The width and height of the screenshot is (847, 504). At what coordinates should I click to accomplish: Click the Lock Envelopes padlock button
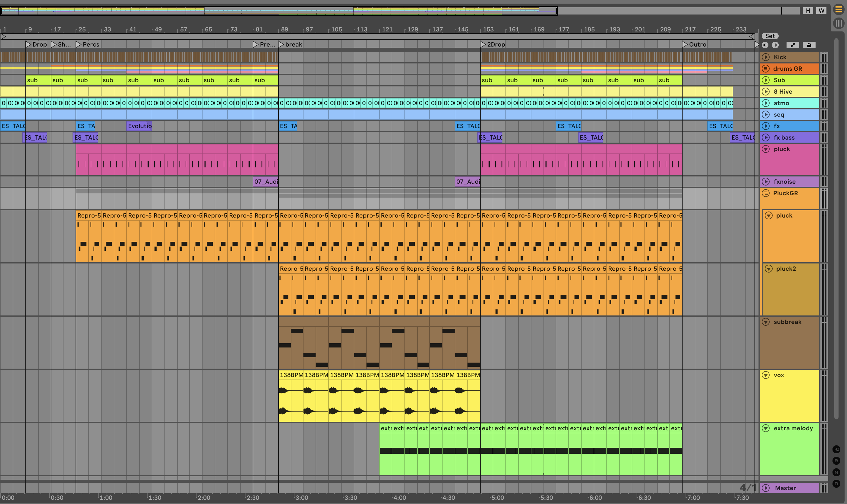tap(809, 45)
